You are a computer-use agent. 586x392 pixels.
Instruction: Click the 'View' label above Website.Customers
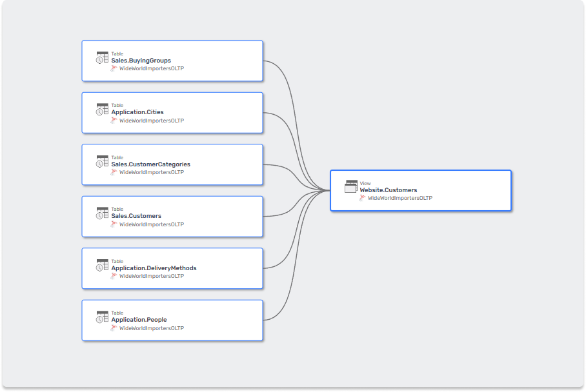365,183
